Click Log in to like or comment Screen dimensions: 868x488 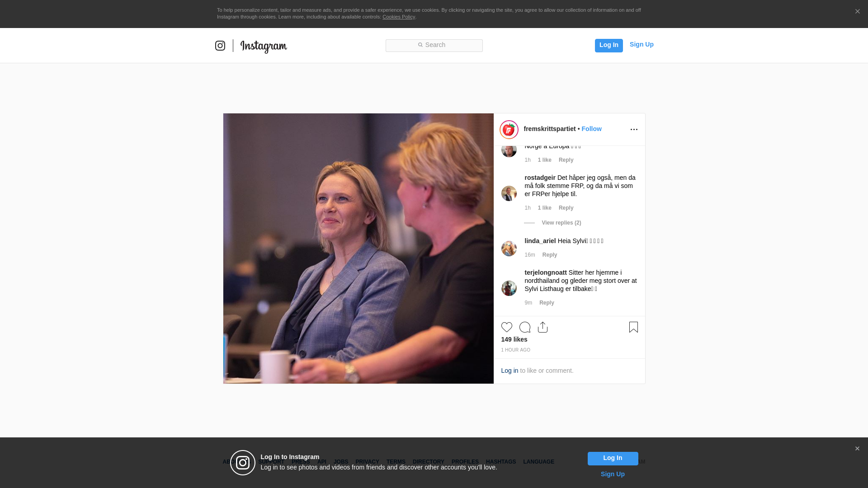click(x=509, y=371)
